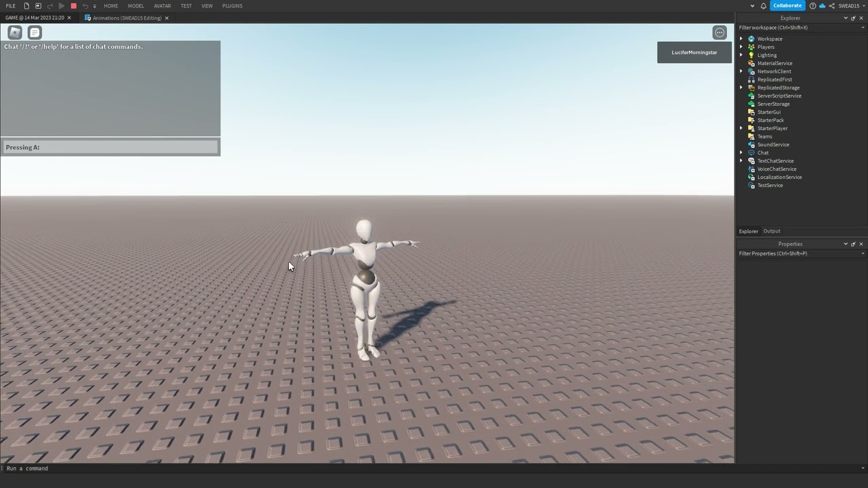The width and height of the screenshot is (868, 488).
Task: Toggle the in-game chat window icon
Action: (x=35, y=33)
